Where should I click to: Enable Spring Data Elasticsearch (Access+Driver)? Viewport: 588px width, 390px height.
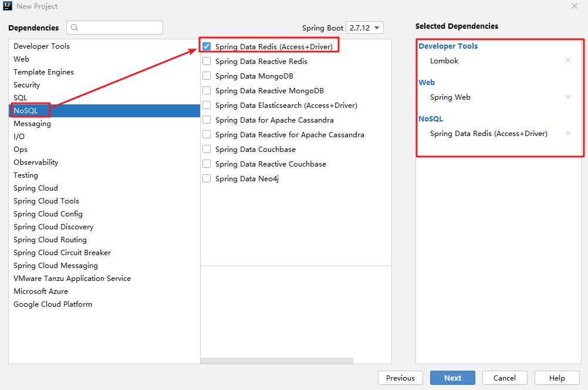[207, 106]
